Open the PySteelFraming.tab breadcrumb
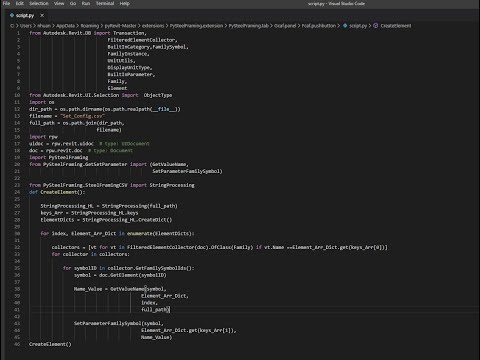Viewport: 480px width, 360px height. click(x=249, y=26)
